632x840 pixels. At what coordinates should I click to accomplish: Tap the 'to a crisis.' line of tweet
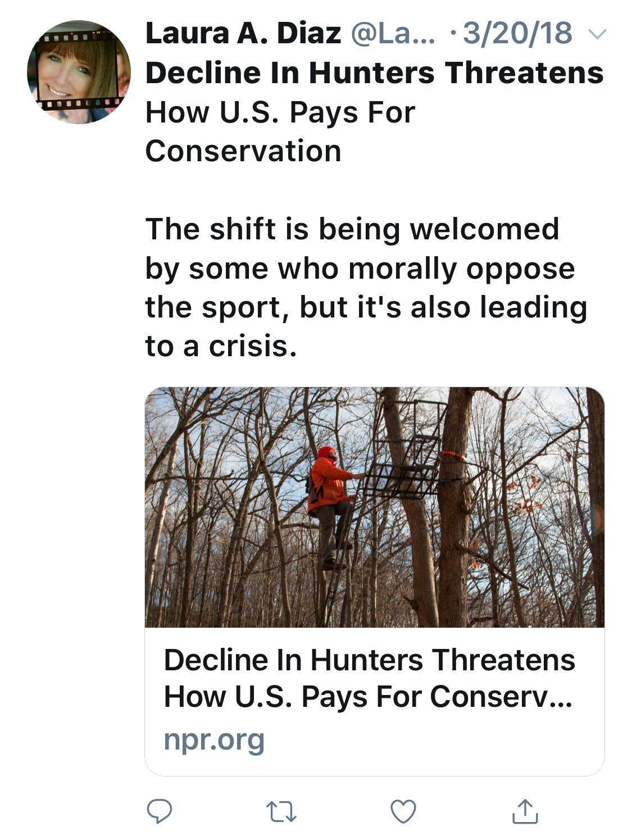(220, 346)
